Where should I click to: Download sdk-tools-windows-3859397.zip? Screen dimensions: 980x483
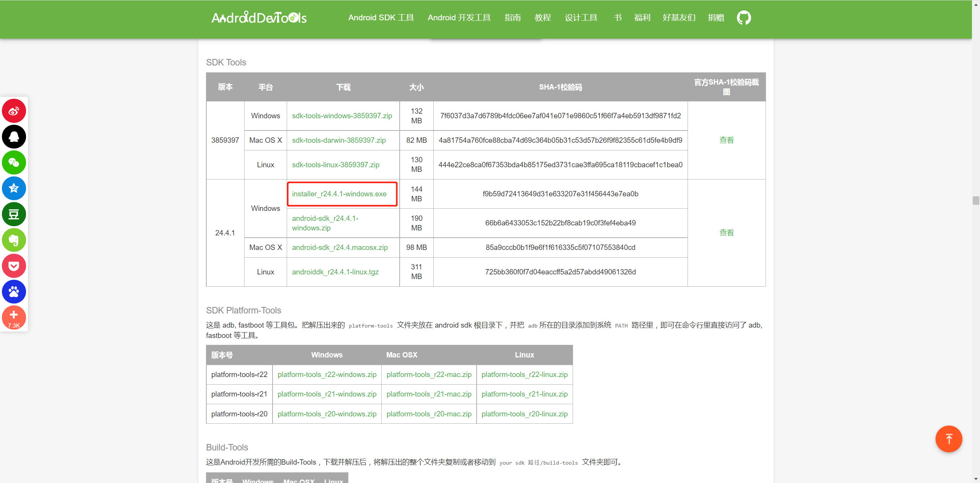[x=342, y=116]
